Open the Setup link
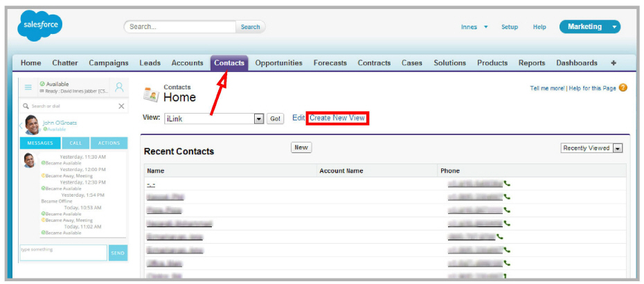644x284 pixels. (x=509, y=27)
